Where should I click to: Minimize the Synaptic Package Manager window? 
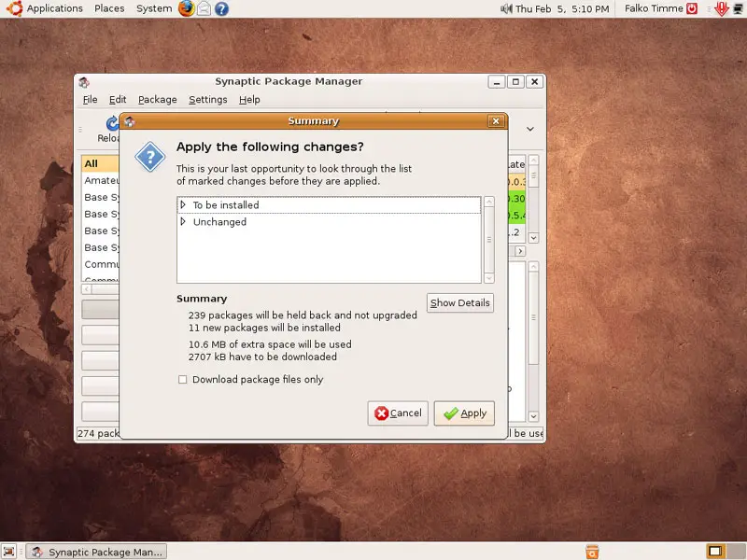(497, 82)
